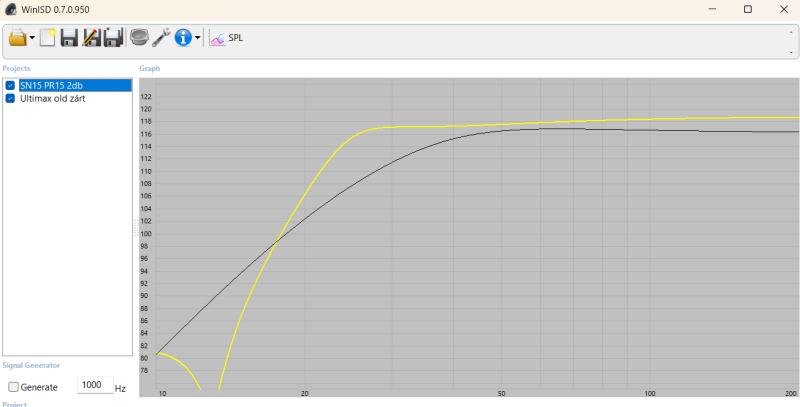Viewport: 800px width, 407px height.
Task: Open options with the wrench icon
Action: click(x=161, y=38)
